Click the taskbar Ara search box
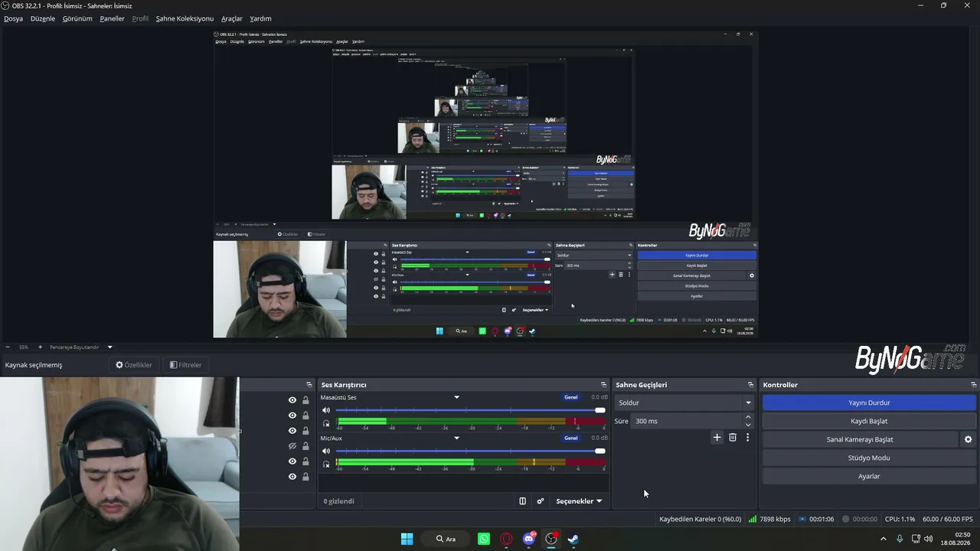Image resolution: width=980 pixels, height=551 pixels. 446,539
